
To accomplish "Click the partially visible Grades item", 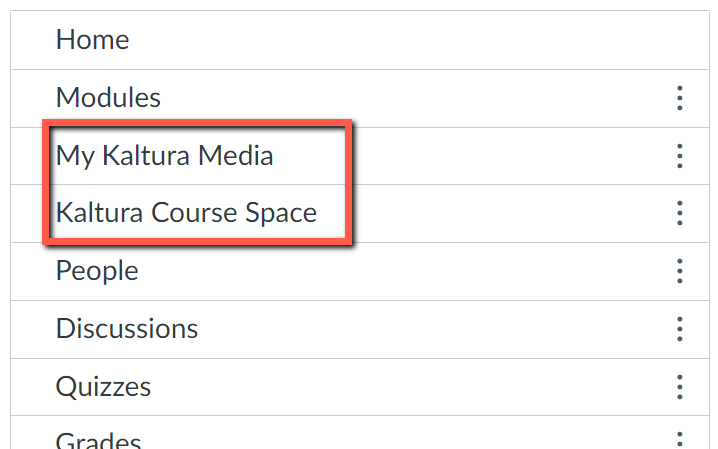I will pyautogui.click(x=98, y=440).
